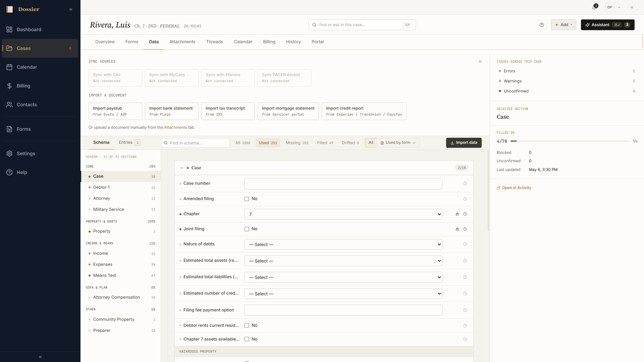644x362 pixels.
Task: Toggle Amended filing checkbox
Action: 247,199
